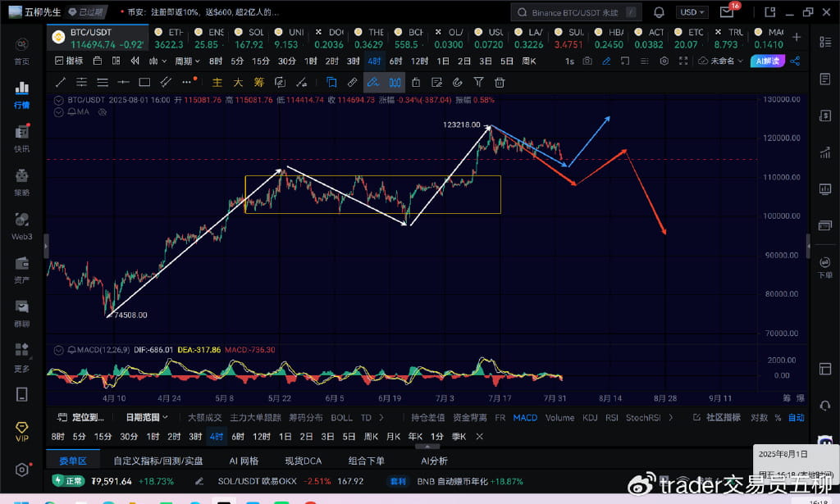Open settings hexagon icon in left sidebar
This screenshot has width=840, height=504.
[x=21, y=470]
